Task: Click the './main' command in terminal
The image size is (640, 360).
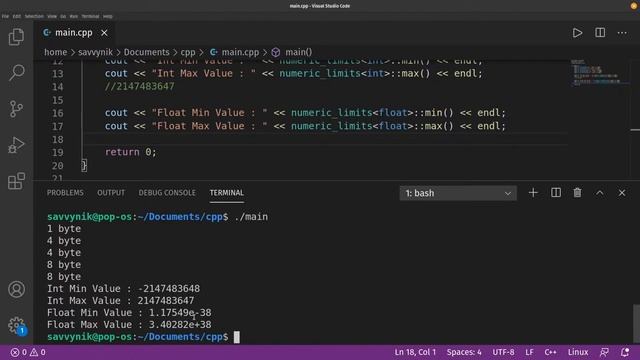Action: tap(251, 217)
